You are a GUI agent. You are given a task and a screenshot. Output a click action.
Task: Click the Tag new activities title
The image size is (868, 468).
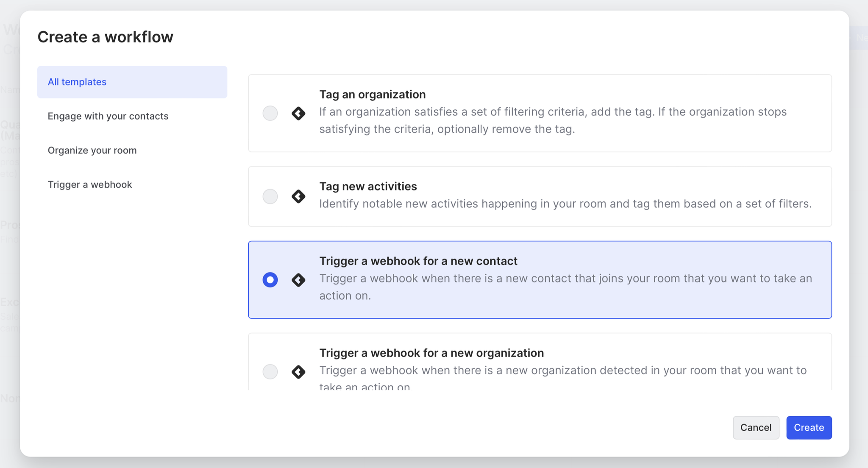pos(368,186)
